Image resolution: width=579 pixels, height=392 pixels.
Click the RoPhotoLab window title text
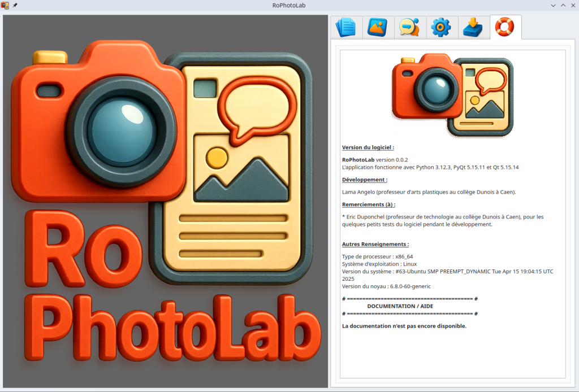click(x=289, y=5)
